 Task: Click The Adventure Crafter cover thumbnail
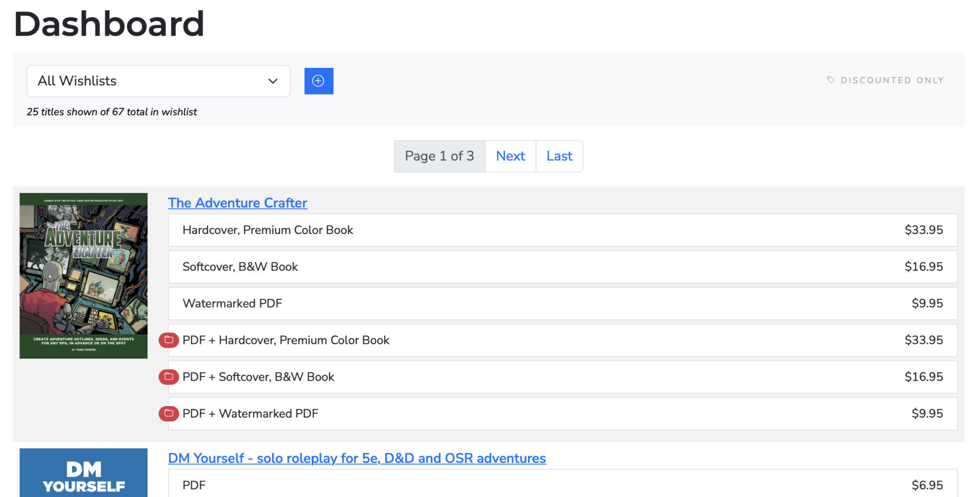[83, 275]
